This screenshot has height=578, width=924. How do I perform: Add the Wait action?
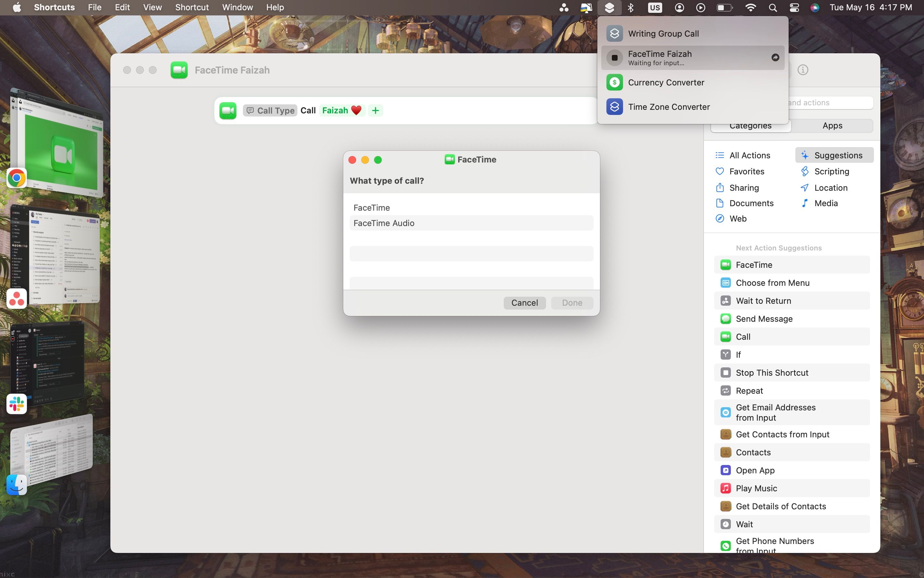[x=792, y=524]
